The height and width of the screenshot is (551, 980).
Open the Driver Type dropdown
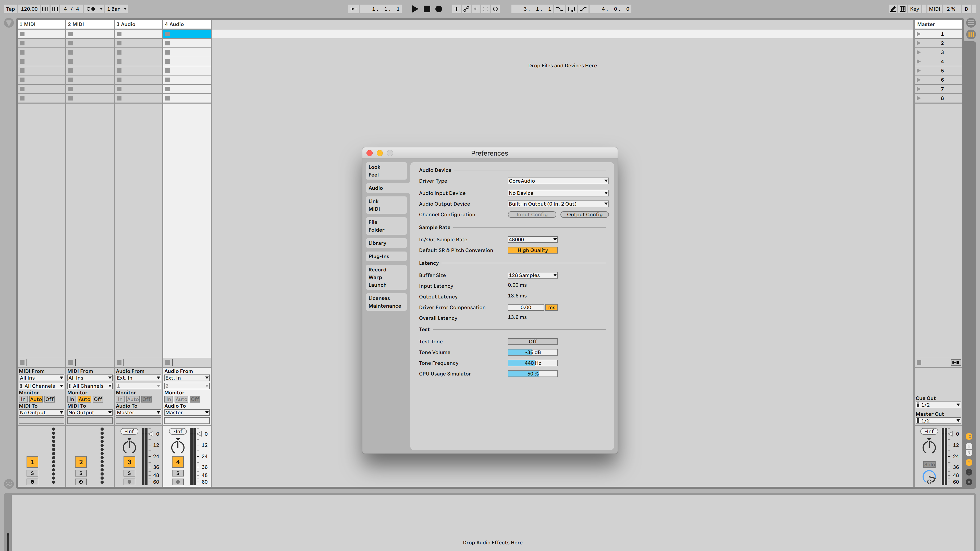click(558, 181)
